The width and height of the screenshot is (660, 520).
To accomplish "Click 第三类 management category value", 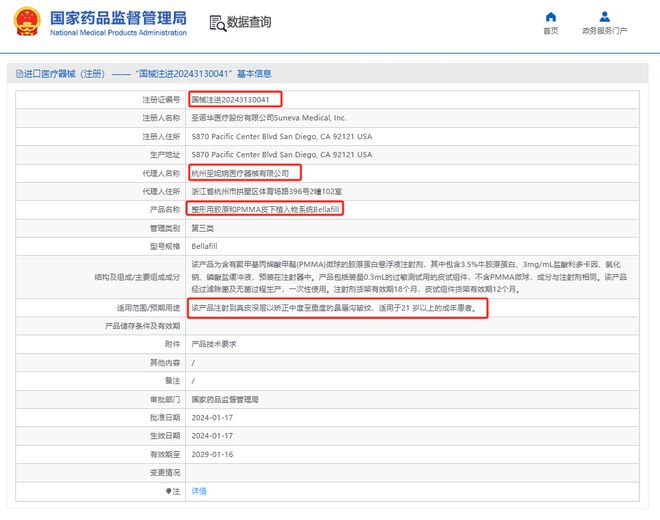I will (x=202, y=228).
